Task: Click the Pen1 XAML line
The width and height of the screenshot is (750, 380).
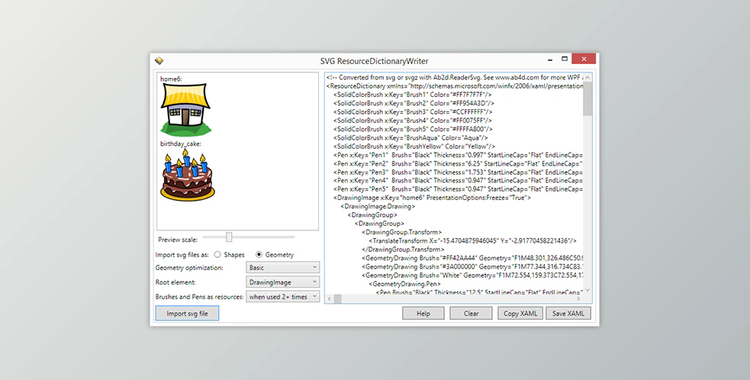Action: coord(458,155)
